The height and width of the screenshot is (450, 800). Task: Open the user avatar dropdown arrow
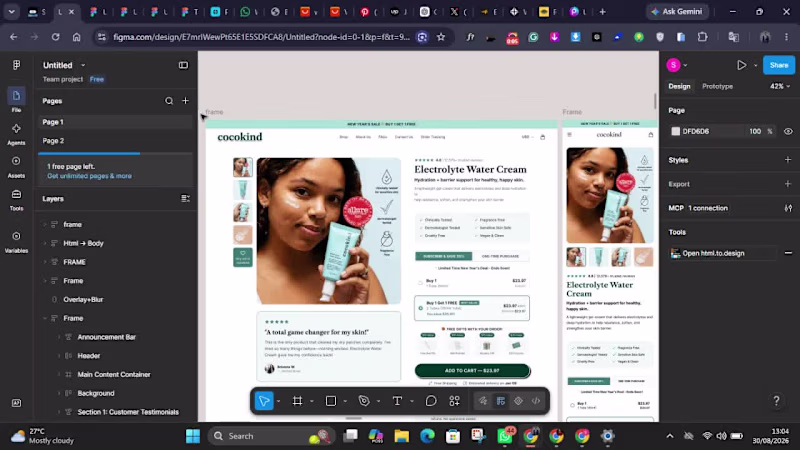click(685, 65)
